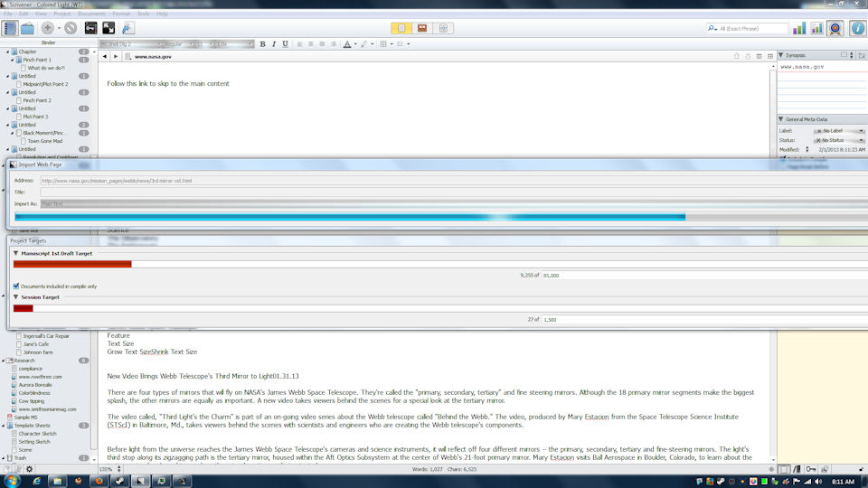Enter full screen composition mode
The width and height of the screenshot is (868, 488).
pyautogui.click(x=108, y=28)
